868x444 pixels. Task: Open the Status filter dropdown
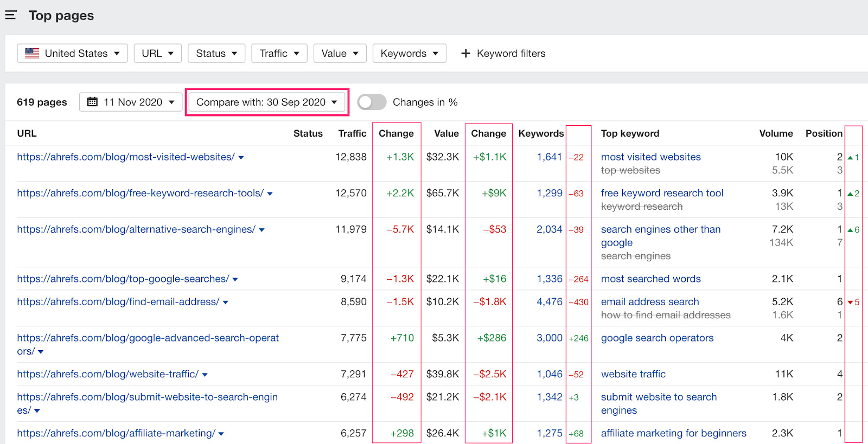[x=216, y=53]
